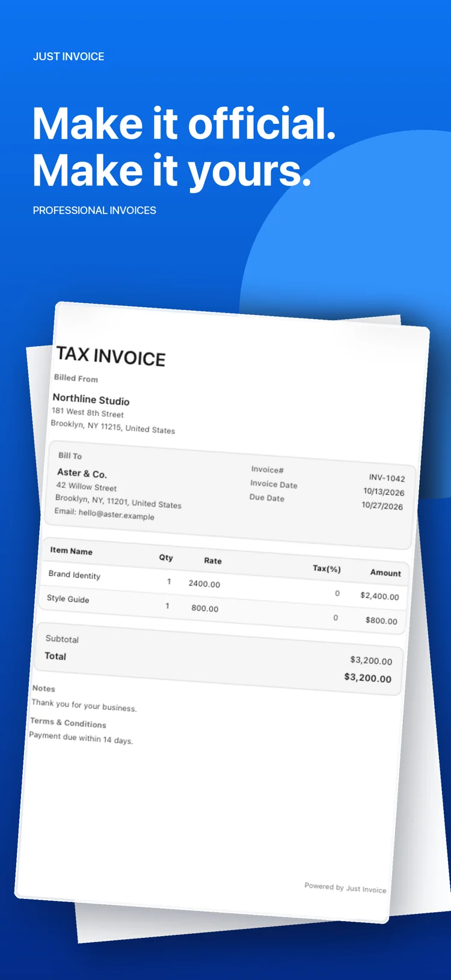451x980 pixels.
Task: Click the 'Make it official.' headline line
Action: [x=184, y=124]
